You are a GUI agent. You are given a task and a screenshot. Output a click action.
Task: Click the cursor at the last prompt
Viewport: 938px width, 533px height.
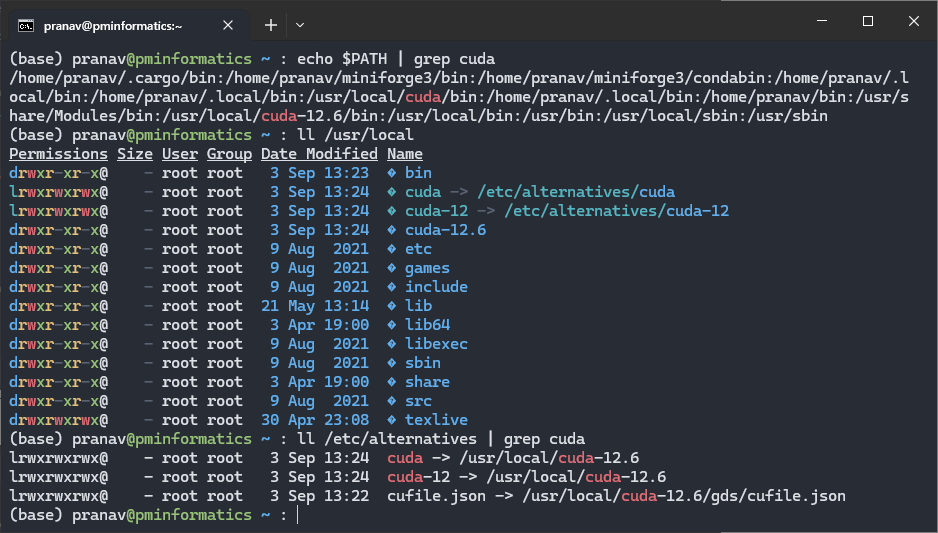pyautogui.click(x=297, y=515)
